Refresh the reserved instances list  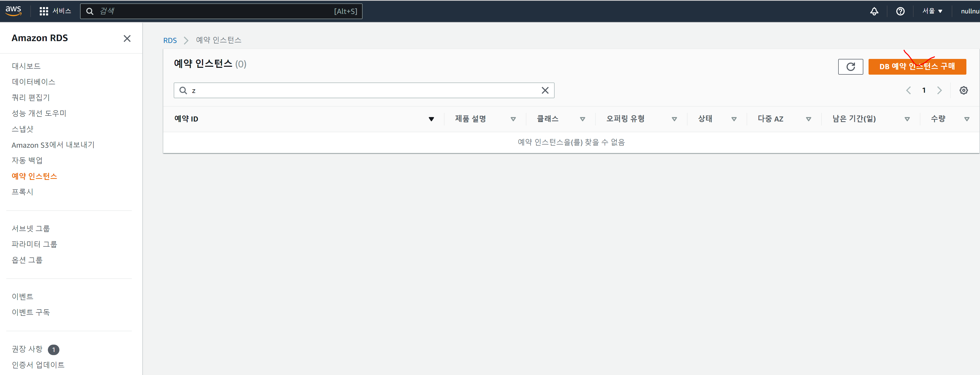point(850,67)
